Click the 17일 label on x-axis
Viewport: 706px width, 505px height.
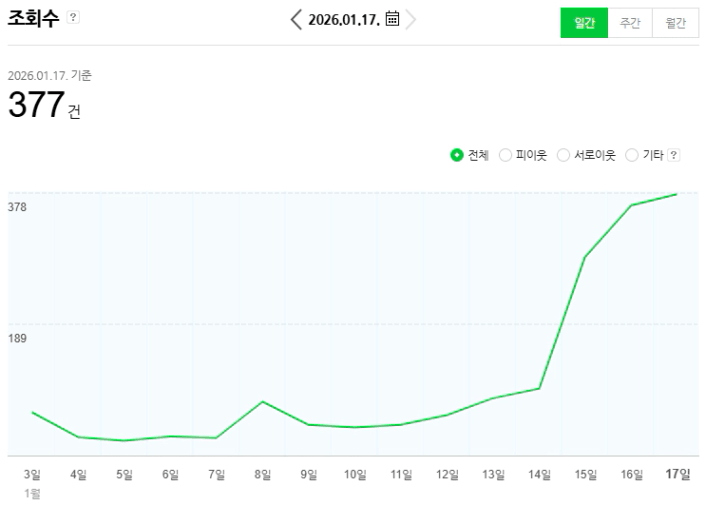click(x=678, y=474)
